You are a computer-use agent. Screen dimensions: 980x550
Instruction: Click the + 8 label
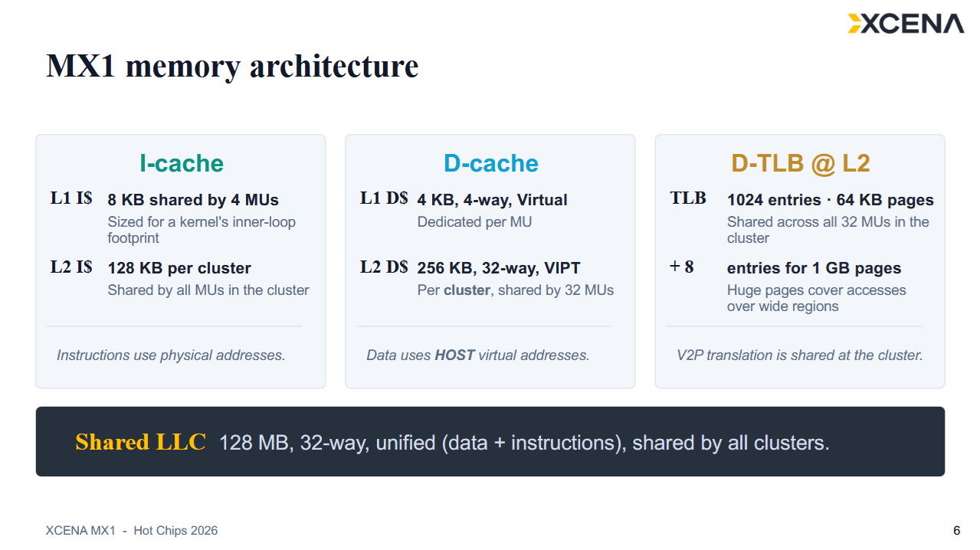pos(682,267)
